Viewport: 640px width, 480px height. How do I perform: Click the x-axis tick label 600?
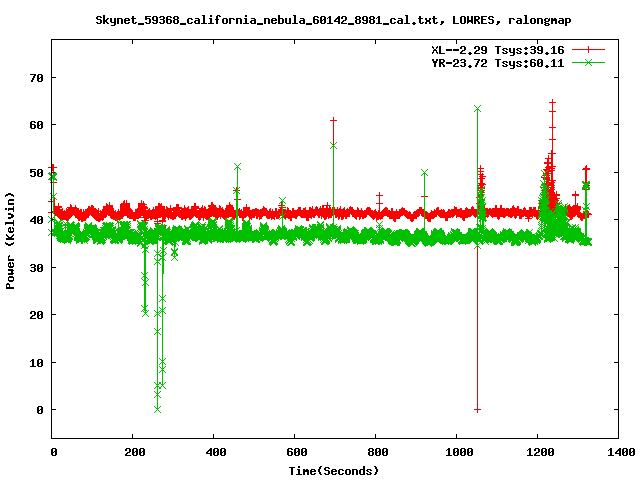[x=296, y=452]
